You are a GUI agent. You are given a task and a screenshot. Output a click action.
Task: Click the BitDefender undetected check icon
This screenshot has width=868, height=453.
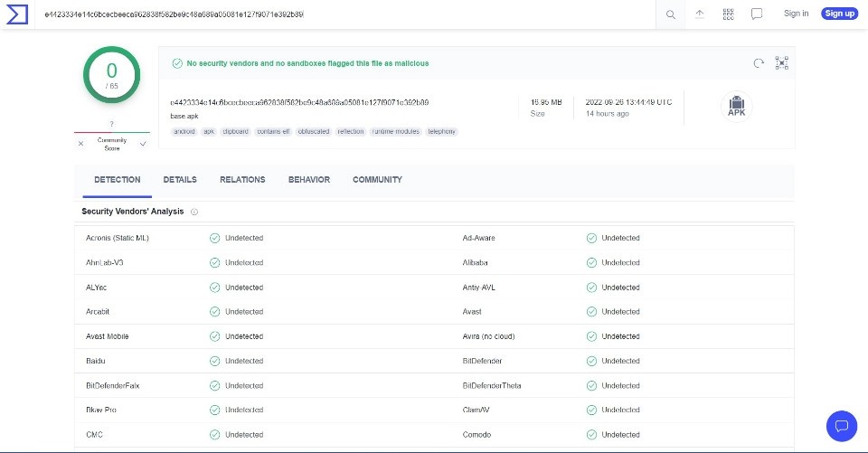pyautogui.click(x=591, y=361)
